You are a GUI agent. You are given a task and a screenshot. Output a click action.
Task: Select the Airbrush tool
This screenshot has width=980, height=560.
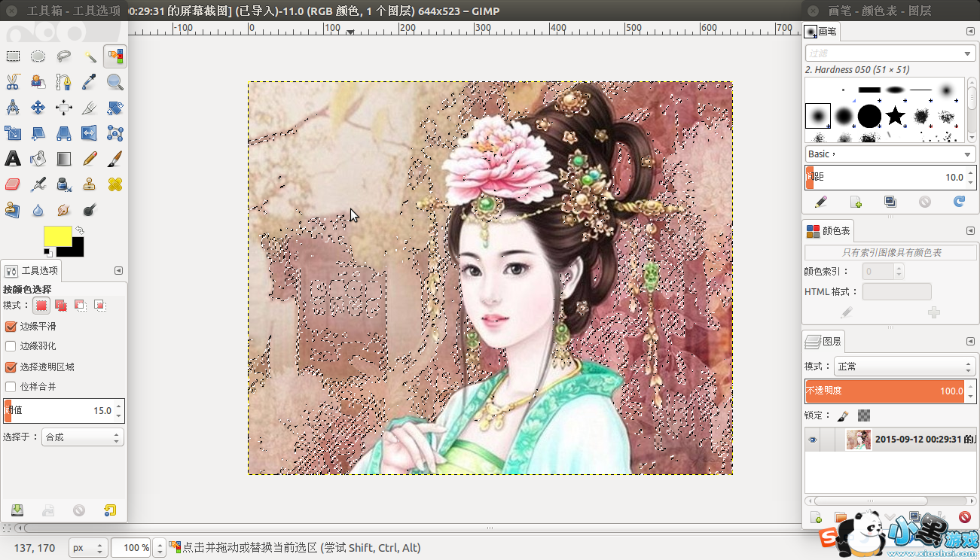click(38, 184)
